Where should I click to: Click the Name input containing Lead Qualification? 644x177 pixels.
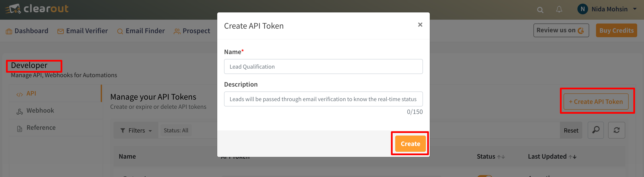323,66
